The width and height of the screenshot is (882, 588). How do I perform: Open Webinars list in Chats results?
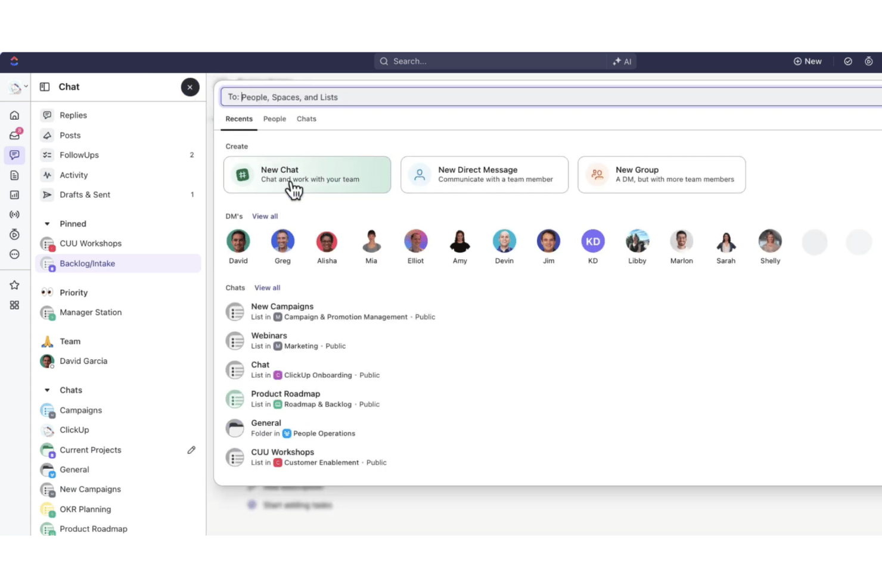point(286,341)
